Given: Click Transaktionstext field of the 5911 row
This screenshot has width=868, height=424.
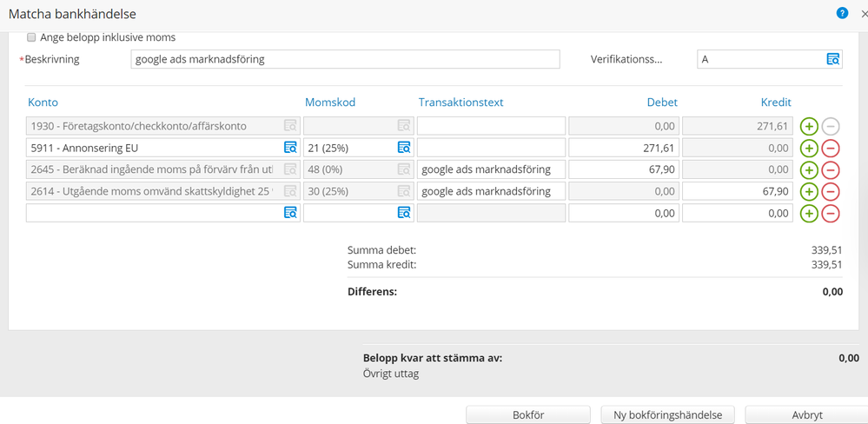Looking at the screenshot, I should point(491,148).
